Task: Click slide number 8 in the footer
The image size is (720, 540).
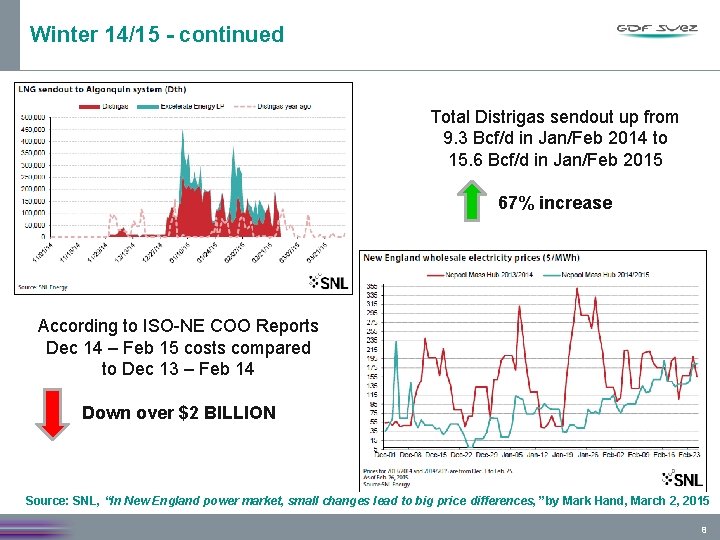Action: click(704, 530)
